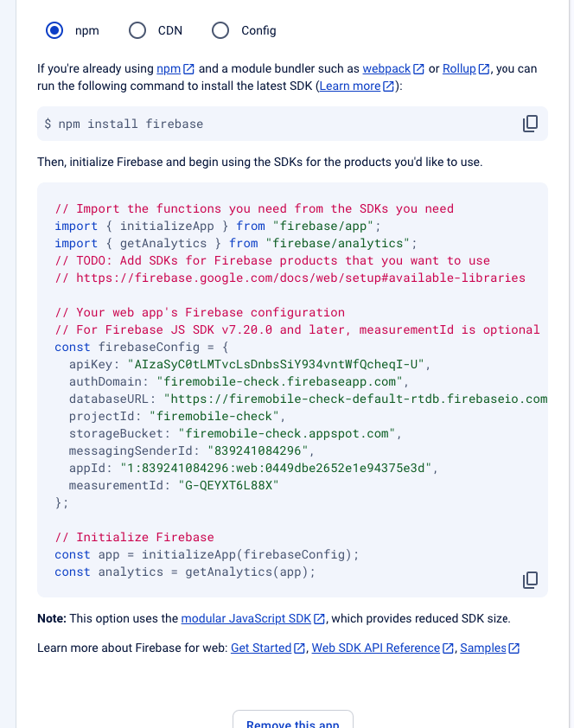574x728 pixels.
Task: Open the Learn more link
Action: coord(350,86)
